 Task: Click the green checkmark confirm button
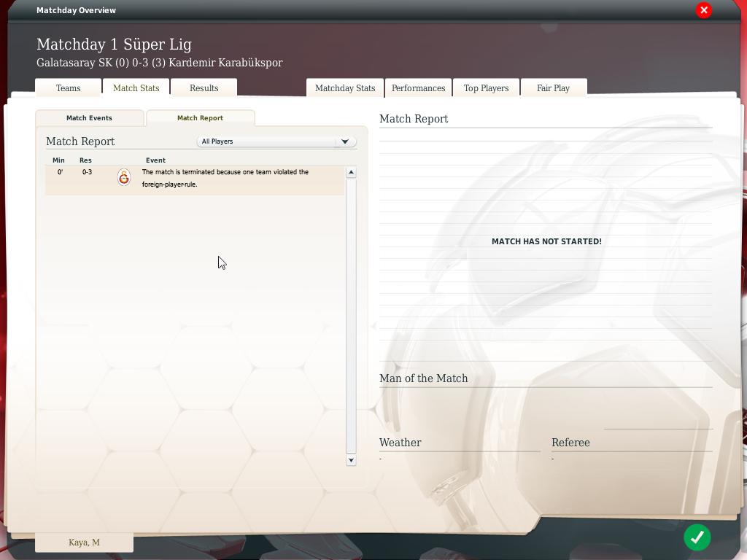pyautogui.click(x=697, y=537)
